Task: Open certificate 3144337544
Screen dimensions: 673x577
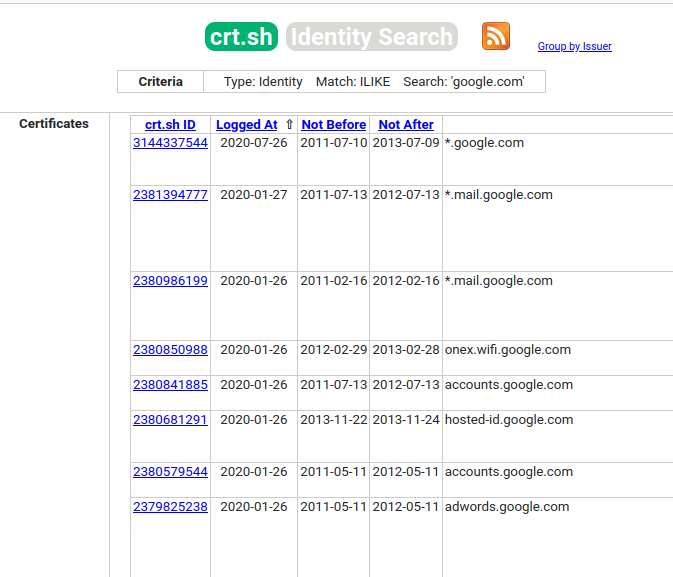Action: click(170, 143)
